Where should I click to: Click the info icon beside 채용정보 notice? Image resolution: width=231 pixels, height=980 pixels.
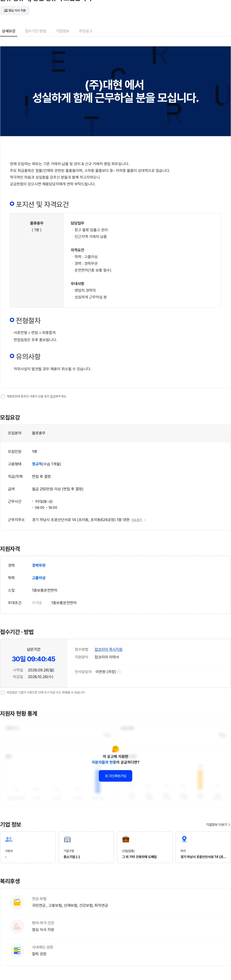click(3, 396)
